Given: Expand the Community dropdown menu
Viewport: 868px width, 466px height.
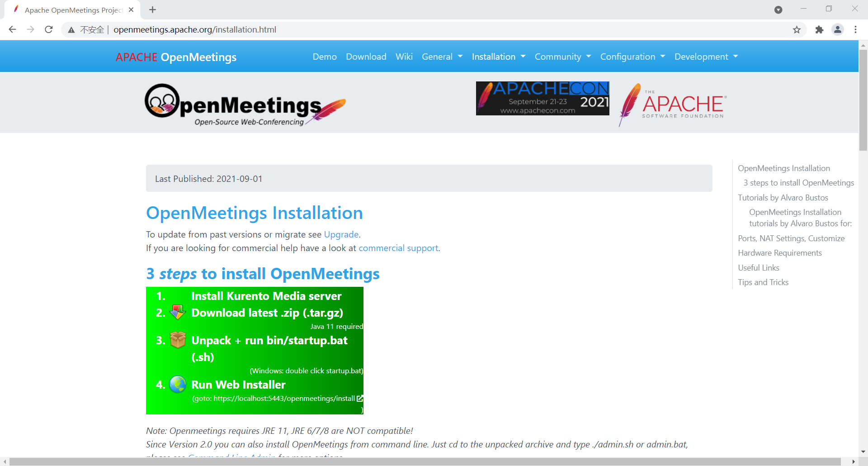Looking at the screenshot, I should (563, 57).
